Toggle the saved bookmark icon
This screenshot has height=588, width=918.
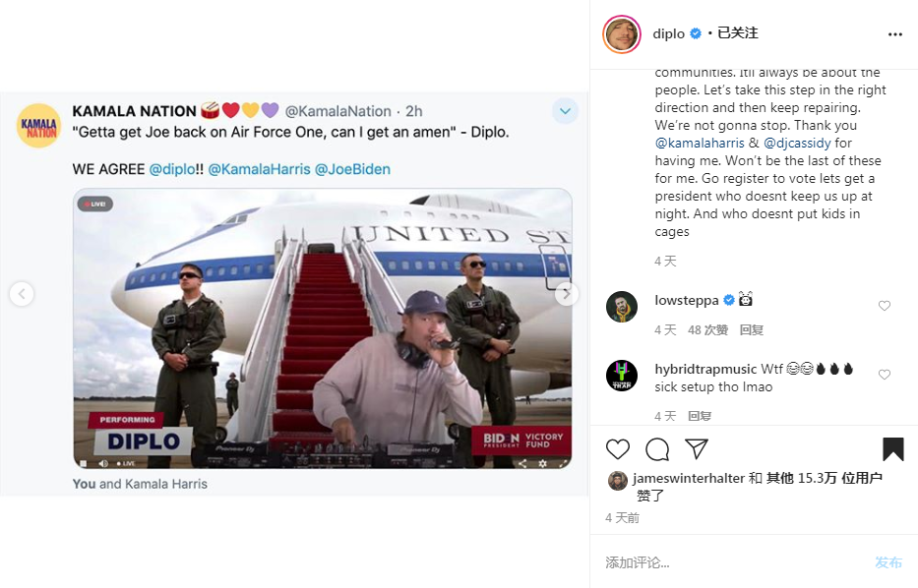point(892,448)
